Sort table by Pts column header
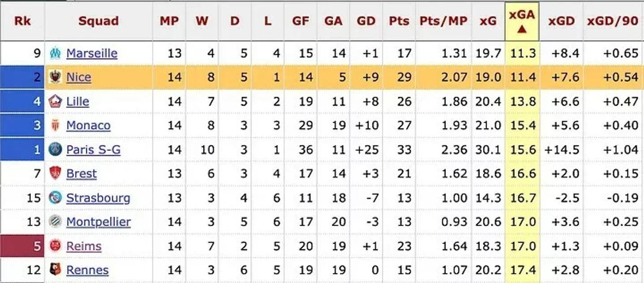 pos(399,21)
